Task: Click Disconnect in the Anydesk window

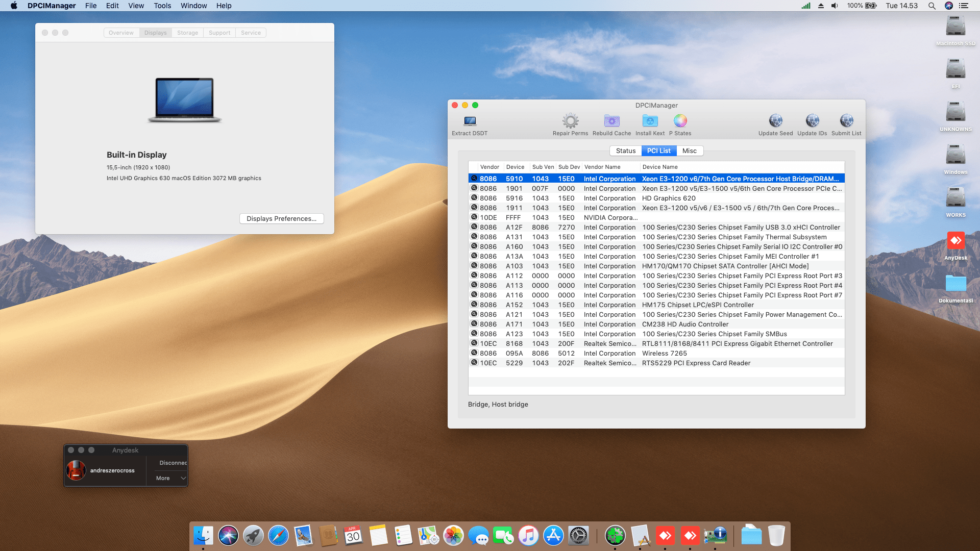Action: pos(173,463)
